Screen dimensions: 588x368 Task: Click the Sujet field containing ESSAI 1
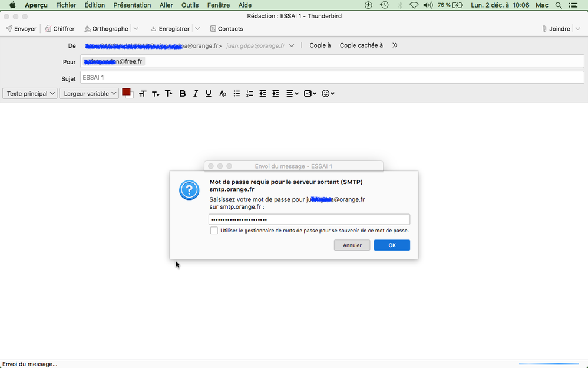coord(332,78)
